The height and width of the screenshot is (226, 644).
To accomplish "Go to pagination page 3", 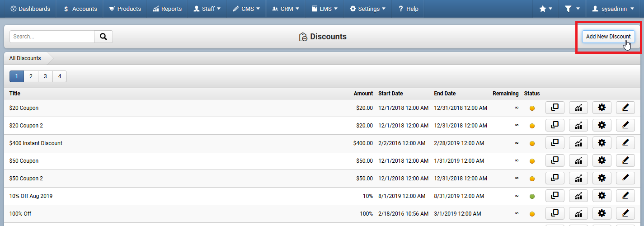I will pos(45,76).
